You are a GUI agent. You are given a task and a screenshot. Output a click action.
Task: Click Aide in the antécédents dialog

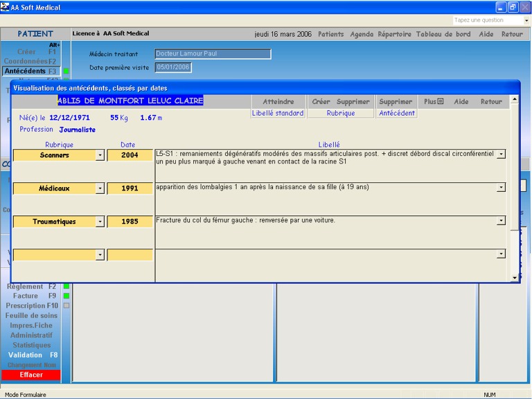pyautogui.click(x=461, y=101)
